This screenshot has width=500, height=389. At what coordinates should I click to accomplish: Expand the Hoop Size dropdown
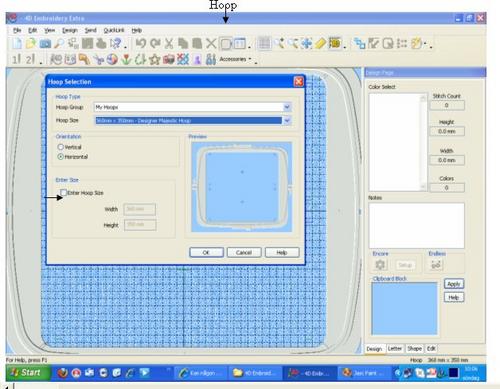287,120
